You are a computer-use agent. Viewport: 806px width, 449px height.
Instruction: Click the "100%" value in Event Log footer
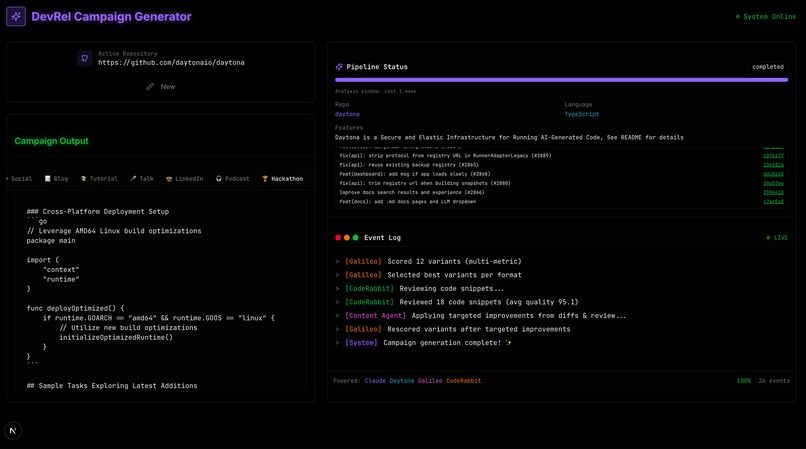click(743, 381)
